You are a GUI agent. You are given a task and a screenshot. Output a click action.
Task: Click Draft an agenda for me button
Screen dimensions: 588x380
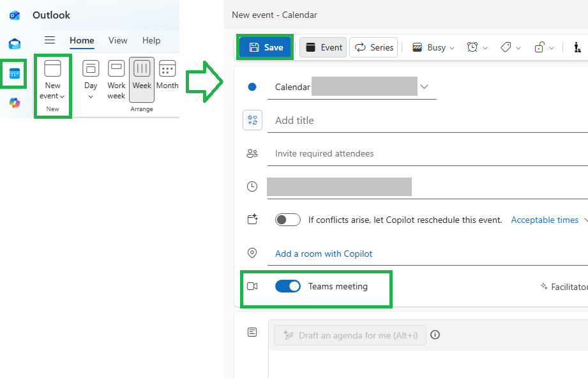pos(351,335)
